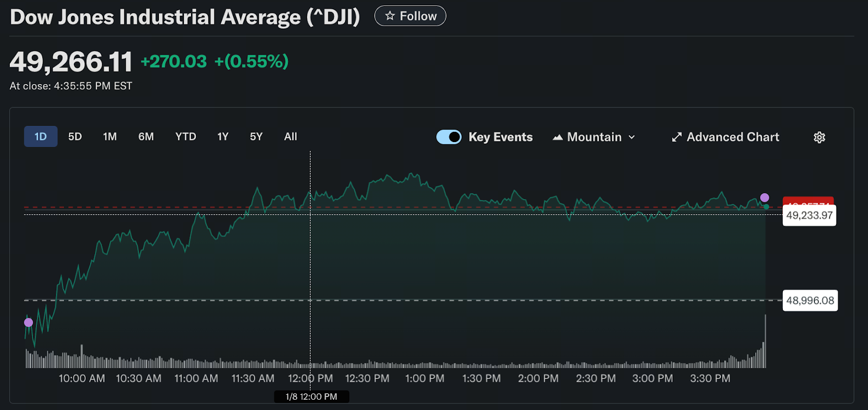Click the 1/8 12:00 PM crosshair date label

(x=311, y=396)
